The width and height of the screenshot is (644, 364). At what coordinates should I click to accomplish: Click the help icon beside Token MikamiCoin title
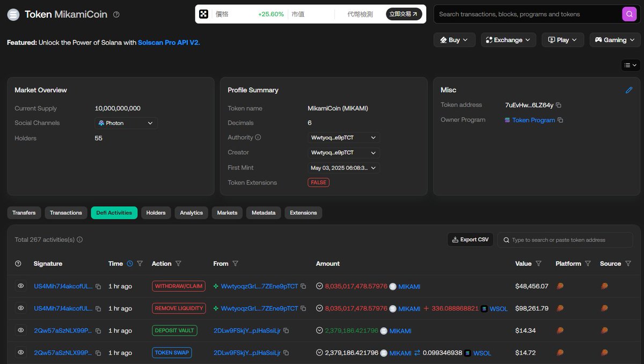[116, 14]
